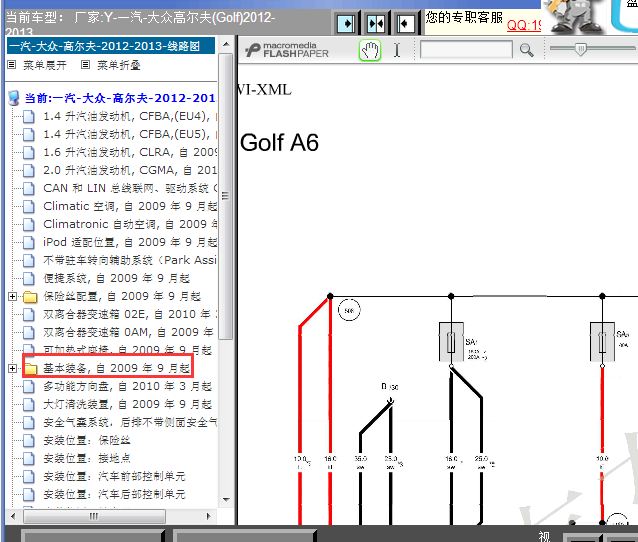Open 安全气囊系统 entry
638x542 pixels.
[x=130, y=422]
